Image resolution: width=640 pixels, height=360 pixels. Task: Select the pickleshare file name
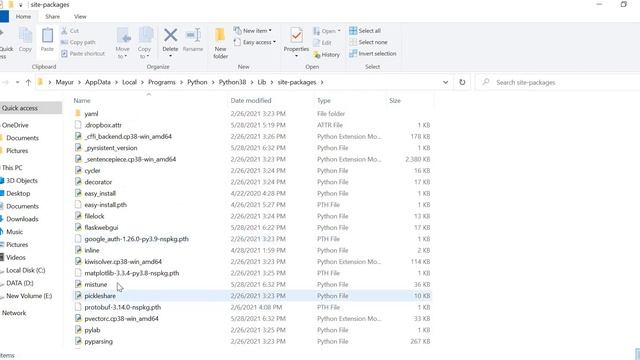click(x=100, y=296)
